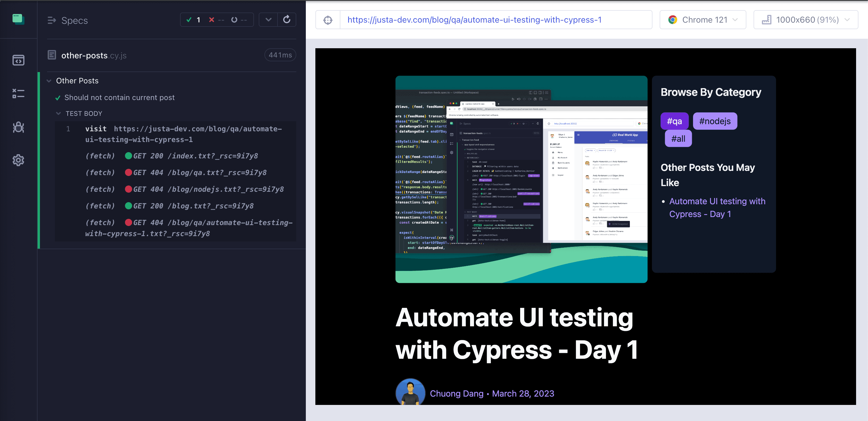Image resolution: width=868 pixels, height=421 pixels.
Task: Open the Specs list sidebar icon
Action: tap(18, 60)
